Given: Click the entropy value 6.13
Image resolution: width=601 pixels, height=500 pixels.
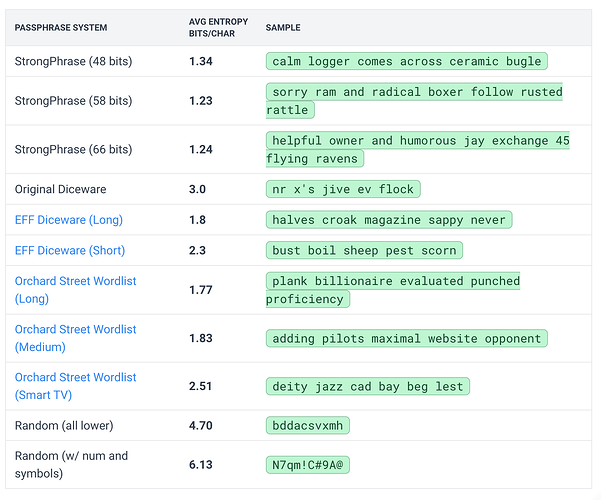Looking at the screenshot, I should [200, 465].
